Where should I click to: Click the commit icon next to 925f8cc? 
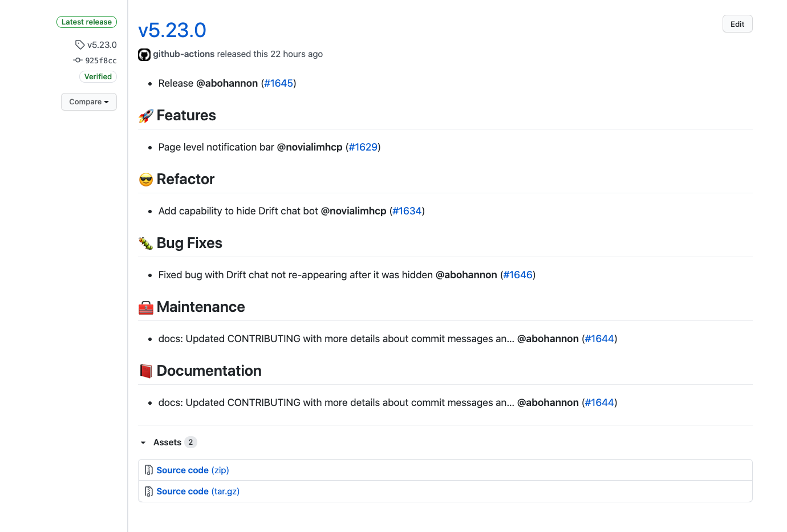coord(78,60)
